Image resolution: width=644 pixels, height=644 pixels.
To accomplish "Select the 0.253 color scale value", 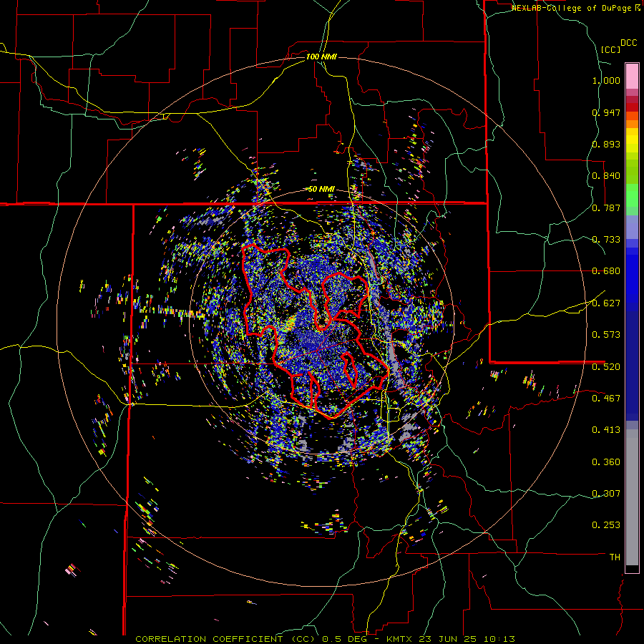I will tap(606, 525).
